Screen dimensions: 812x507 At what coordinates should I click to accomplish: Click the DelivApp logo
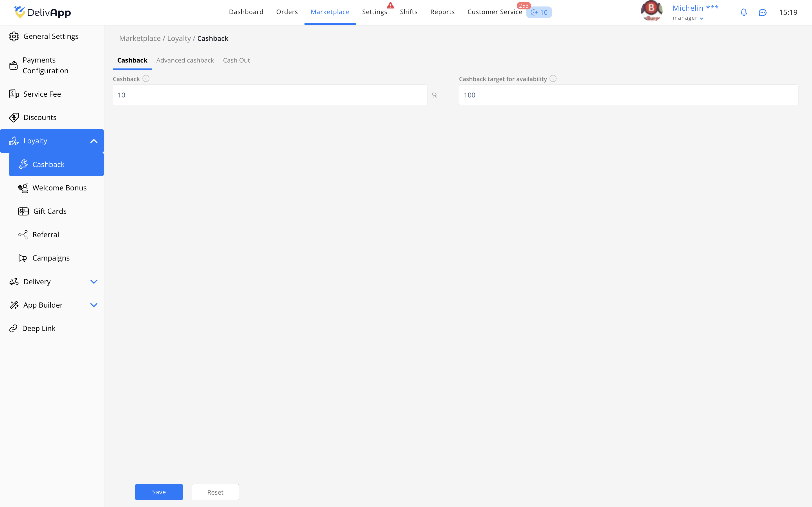(43, 12)
